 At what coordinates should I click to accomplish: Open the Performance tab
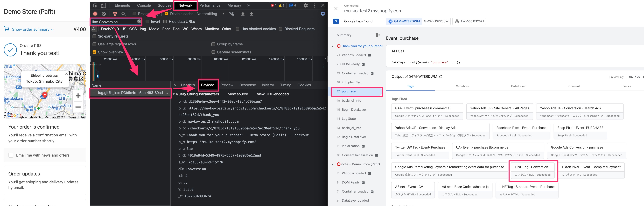(x=210, y=5)
